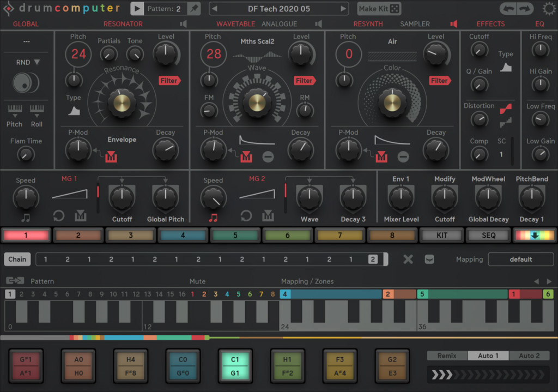Open the Mapping default dropdown
The image size is (558, 392).
coord(520,259)
